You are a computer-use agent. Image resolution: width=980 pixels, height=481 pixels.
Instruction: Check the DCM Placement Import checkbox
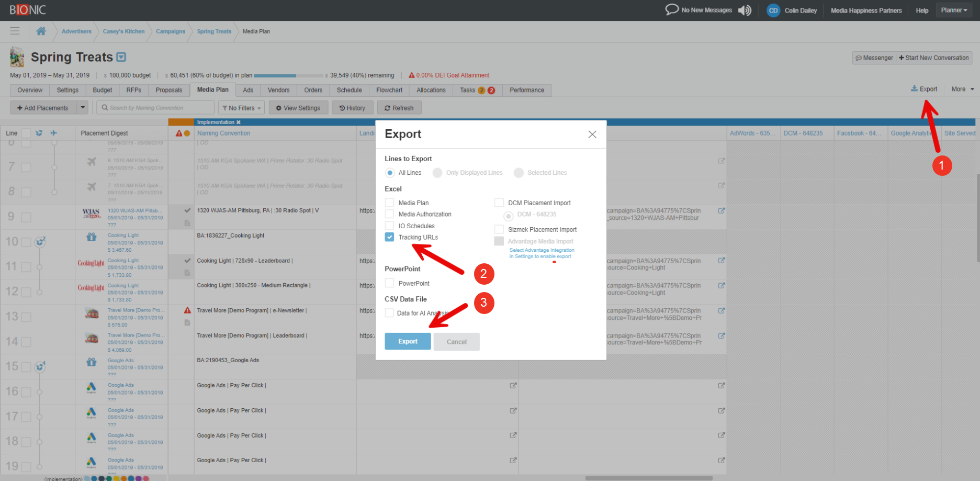pyautogui.click(x=499, y=203)
